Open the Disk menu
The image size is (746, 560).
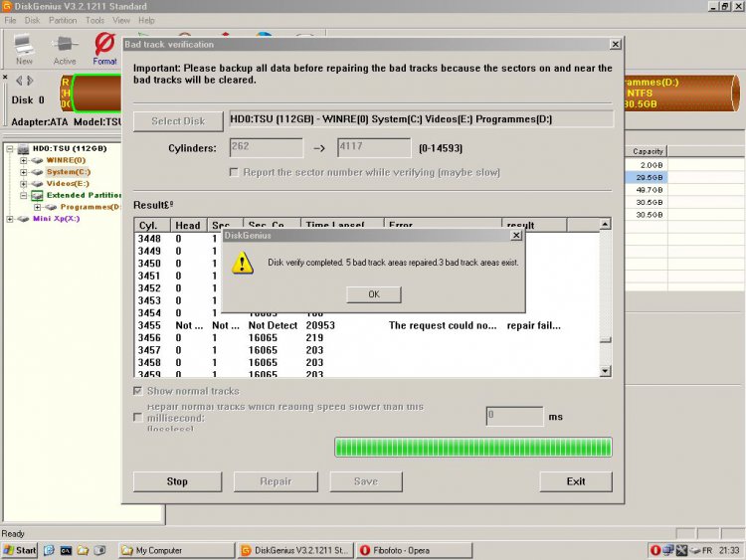tap(33, 21)
